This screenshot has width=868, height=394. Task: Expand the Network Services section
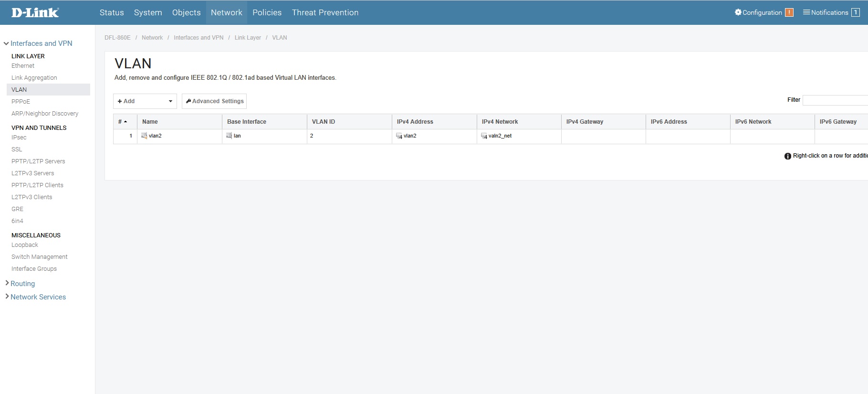point(7,297)
